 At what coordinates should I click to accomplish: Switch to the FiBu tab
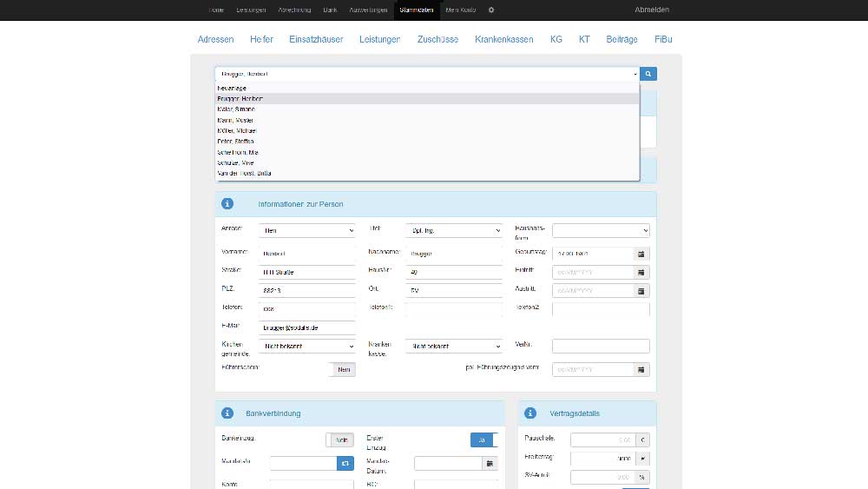663,39
